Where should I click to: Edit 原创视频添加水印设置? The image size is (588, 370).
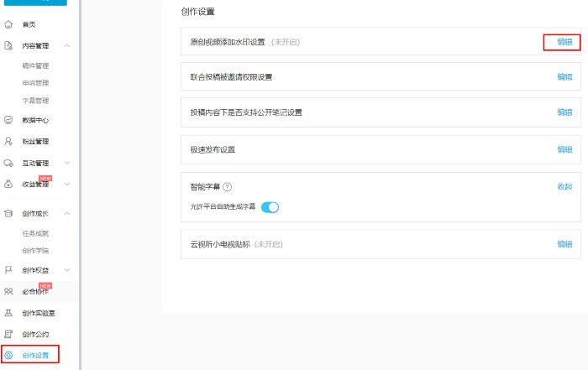564,42
